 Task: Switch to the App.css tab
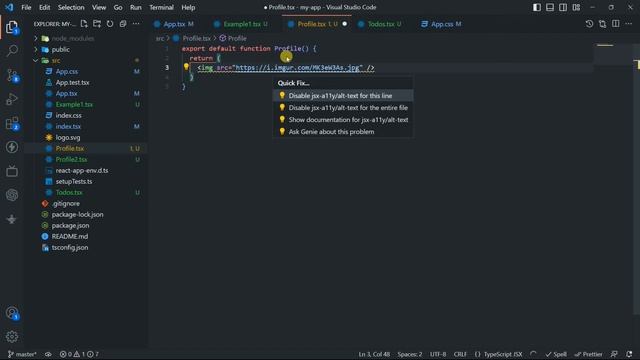pyautogui.click(x=442, y=24)
